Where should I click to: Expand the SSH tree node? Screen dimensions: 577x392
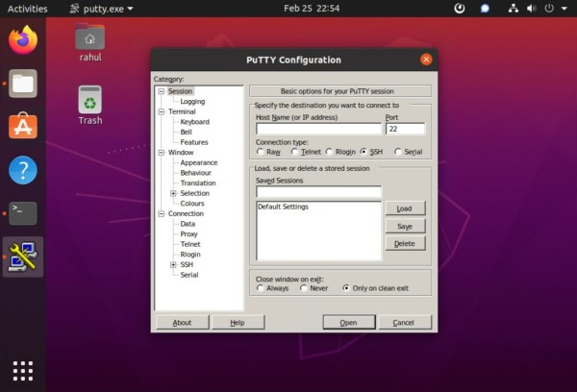click(173, 264)
